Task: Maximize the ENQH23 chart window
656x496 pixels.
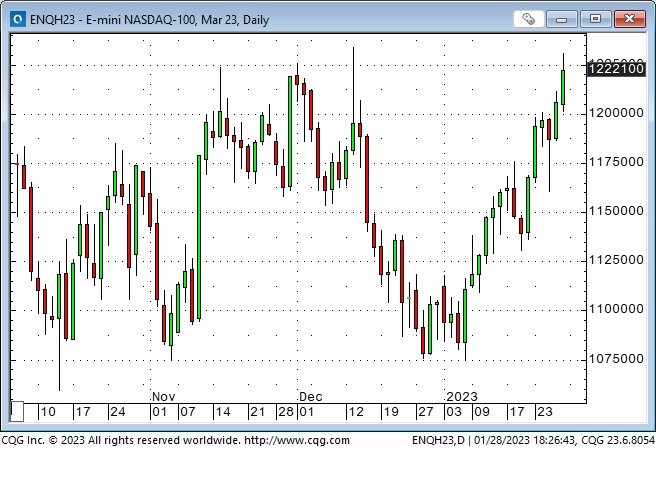Action: click(x=595, y=19)
